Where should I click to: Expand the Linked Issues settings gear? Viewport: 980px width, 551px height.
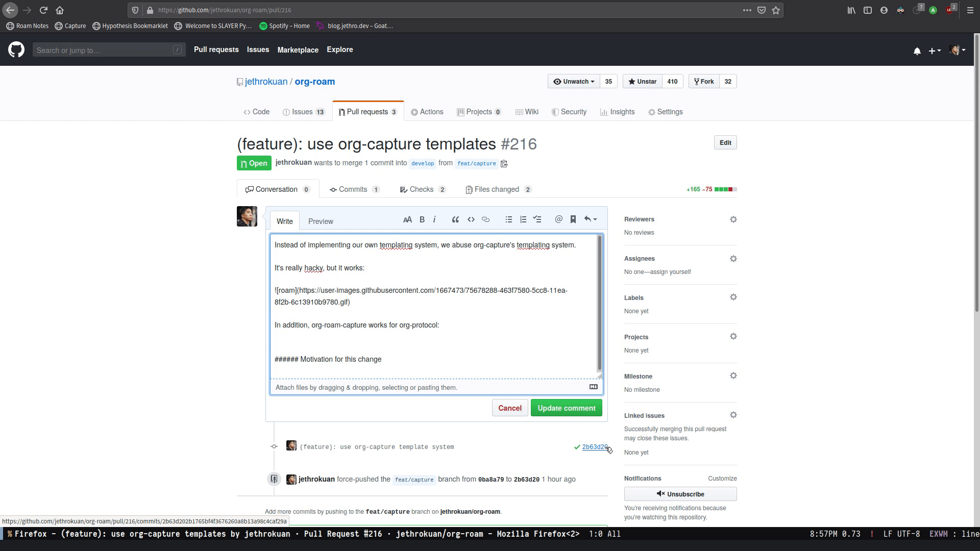tap(733, 415)
